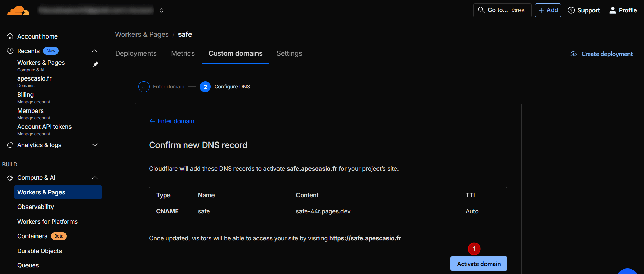644x274 pixels.
Task: Click the New badge next to Recents
Action: (51, 51)
